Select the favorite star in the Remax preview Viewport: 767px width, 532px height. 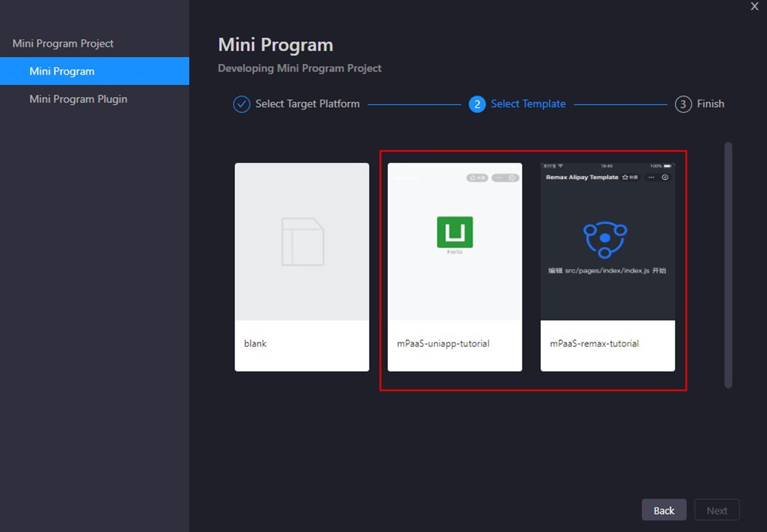625,177
